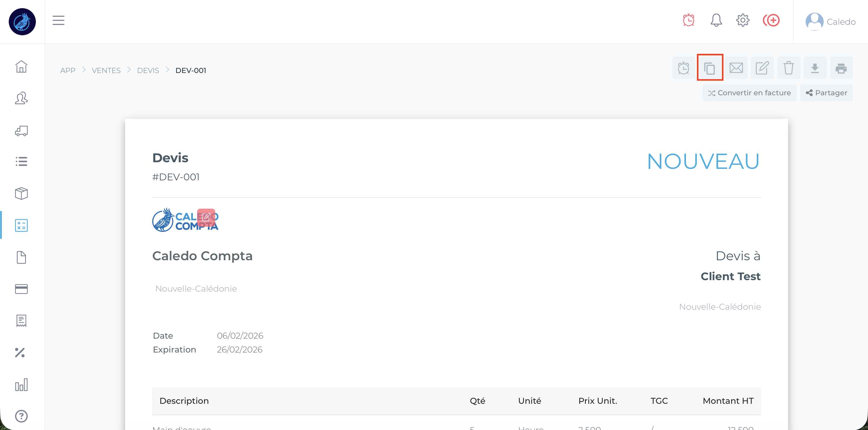Click the edit quote pencil icon
This screenshot has width=868, height=430.
click(762, 68)
